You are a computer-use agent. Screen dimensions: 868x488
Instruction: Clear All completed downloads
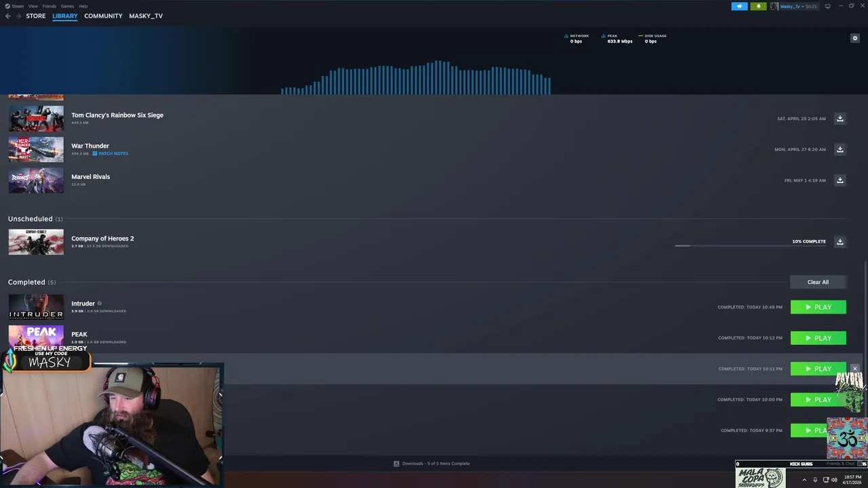[818, 282]
